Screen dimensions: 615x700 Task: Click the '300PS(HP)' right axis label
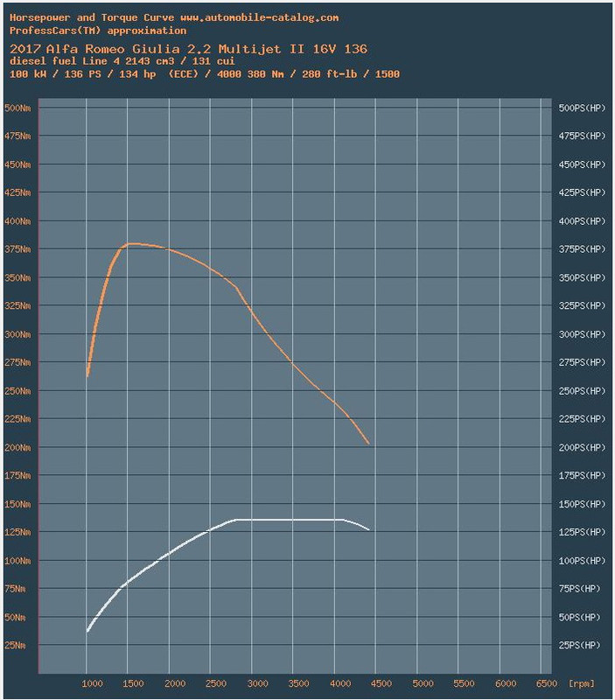pos(582,335)
